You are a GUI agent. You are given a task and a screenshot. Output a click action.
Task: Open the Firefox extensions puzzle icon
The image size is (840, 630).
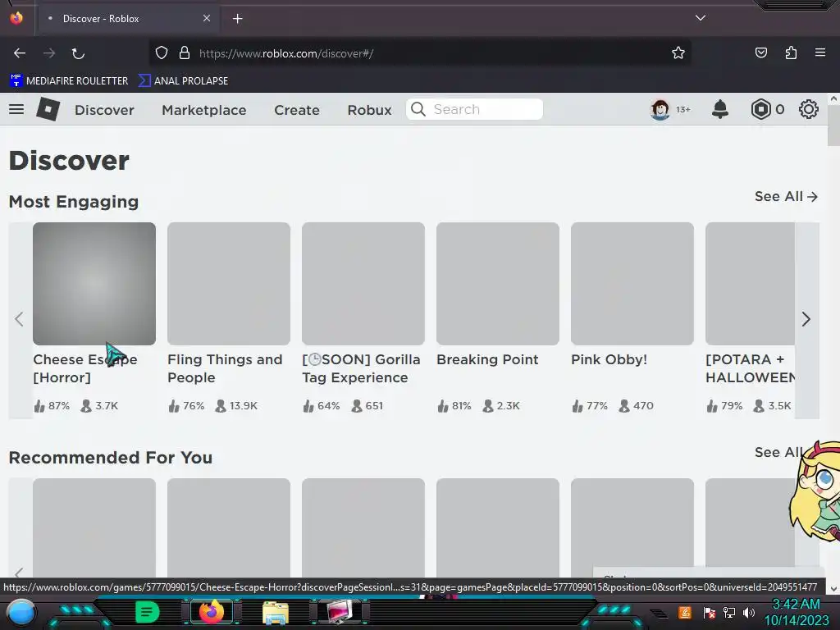pos(791,52)
